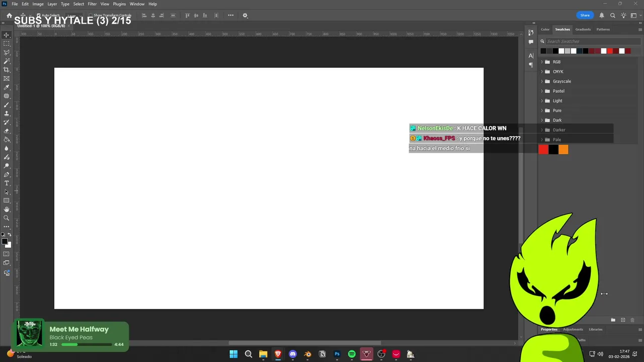The width and height of the screenshot is (644, 362).
Task: Select the Hand tool
Action: [7, 209]
